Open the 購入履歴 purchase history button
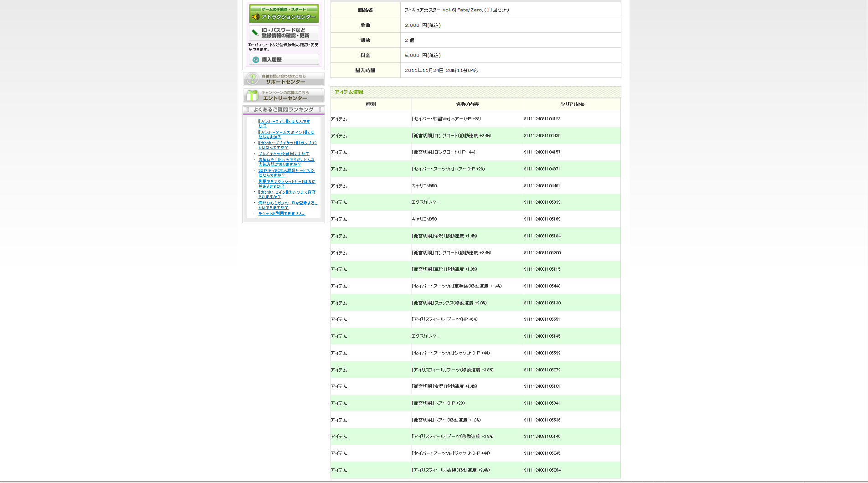 284,60
